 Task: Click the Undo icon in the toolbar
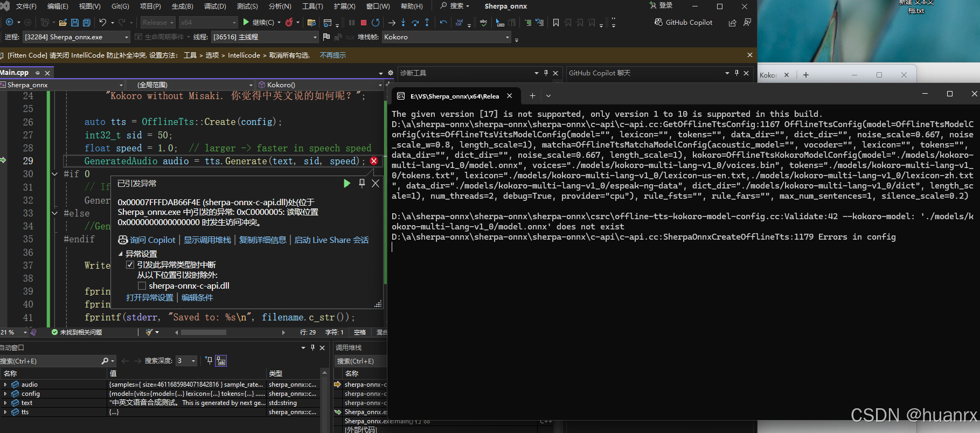[103, 23]
